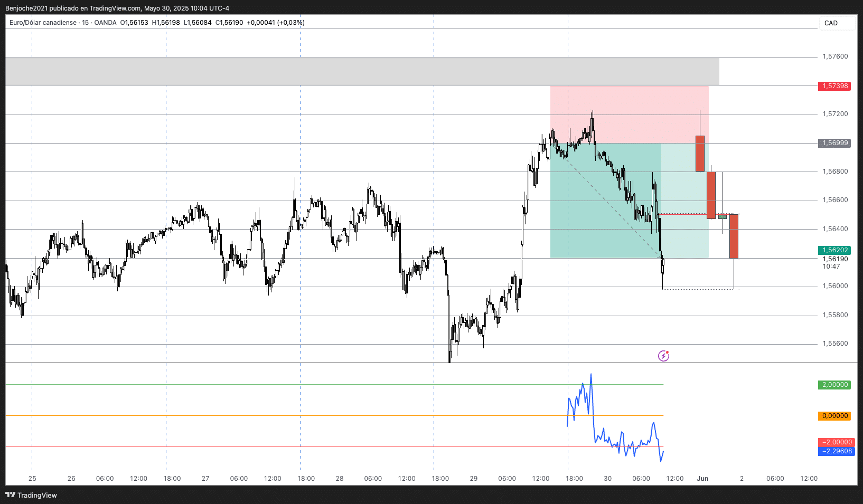The height and width of the screenshot is (504, 863).
Task: Click the small green projected candle
Action: click(722, 216)
